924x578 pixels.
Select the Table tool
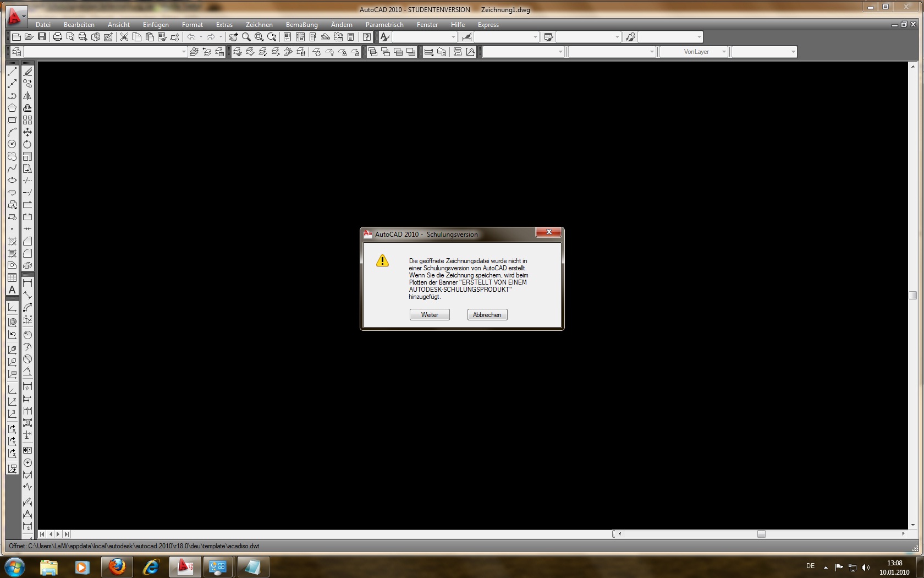(x=12, y=277)
